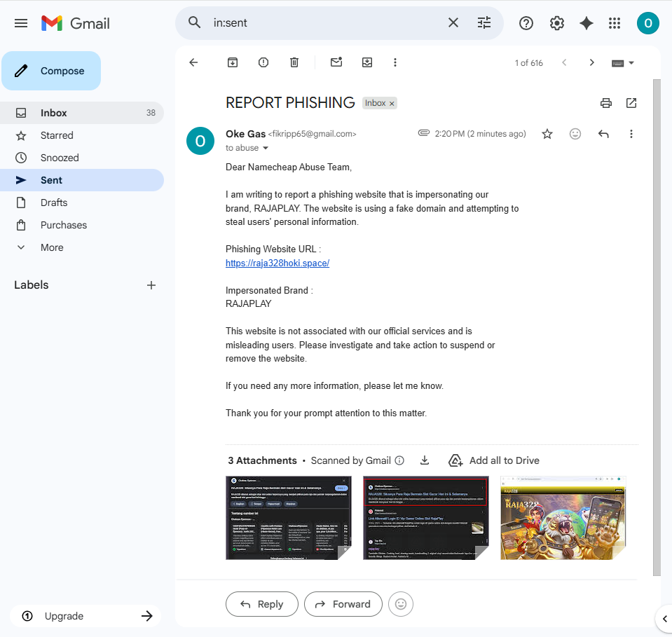Open Settings gear icon

[x=556, y=23]
